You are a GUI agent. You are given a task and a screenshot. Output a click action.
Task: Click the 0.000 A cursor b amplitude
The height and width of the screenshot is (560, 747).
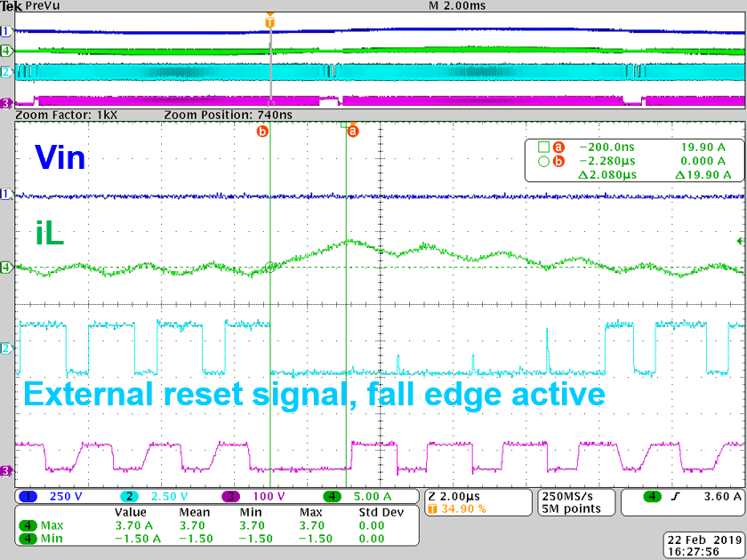703,162
